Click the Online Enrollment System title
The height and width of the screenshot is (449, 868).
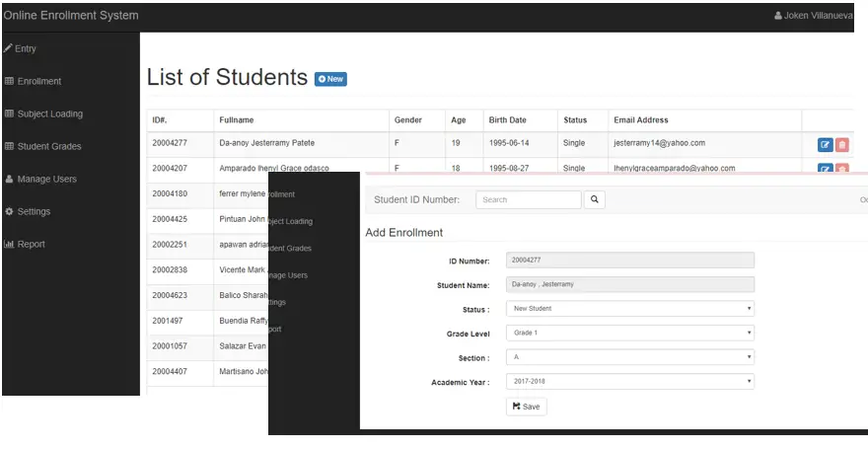click(71, 16)
